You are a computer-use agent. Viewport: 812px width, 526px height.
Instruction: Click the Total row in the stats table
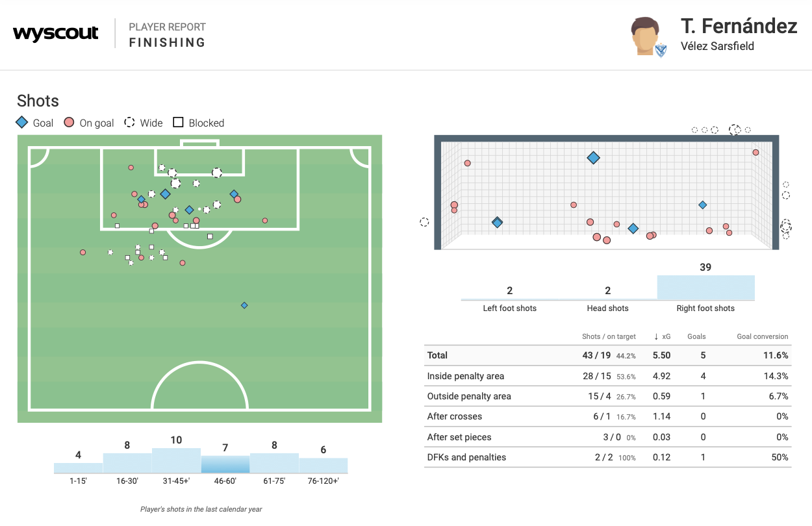pyautogui.click(x=607, y=355)
